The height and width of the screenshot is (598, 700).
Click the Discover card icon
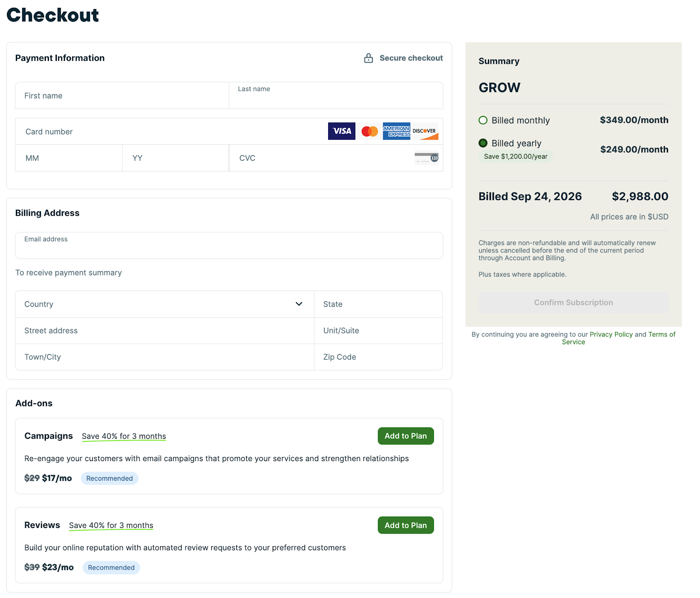coord(425,131)
